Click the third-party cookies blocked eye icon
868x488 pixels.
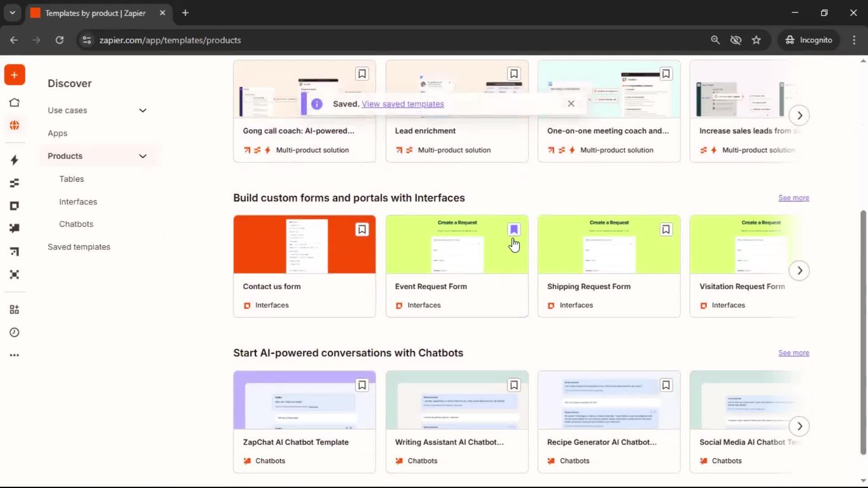pyautogui.click(x=736, y=40)
